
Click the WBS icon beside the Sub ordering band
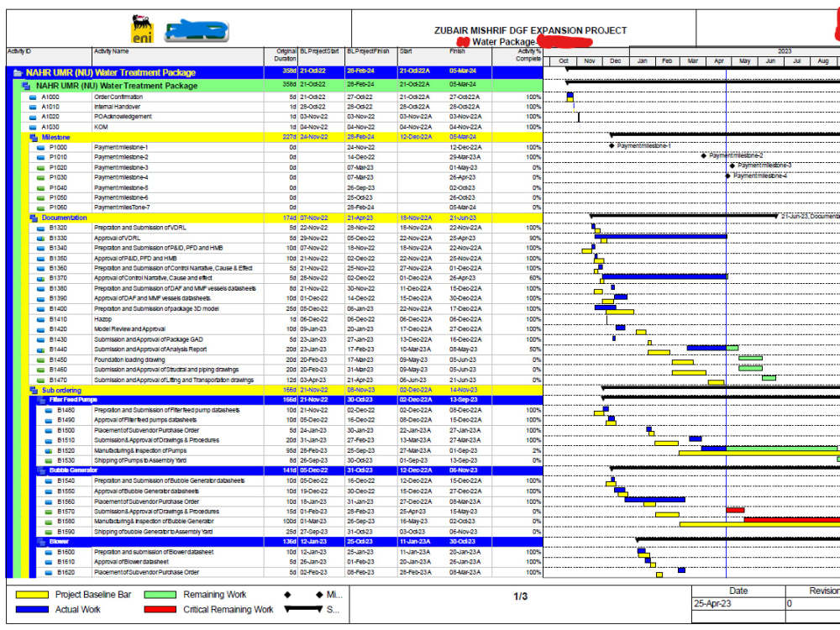(34, 391)
